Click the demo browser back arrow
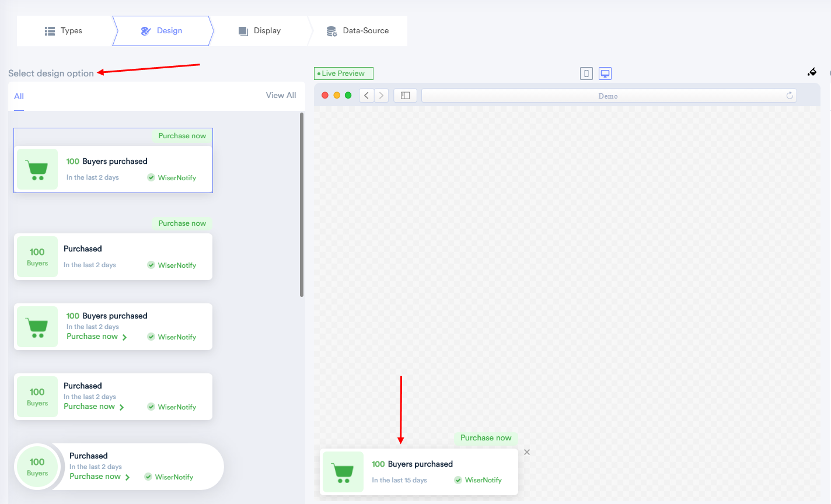 pyautogui.click(x=366, y=95)
